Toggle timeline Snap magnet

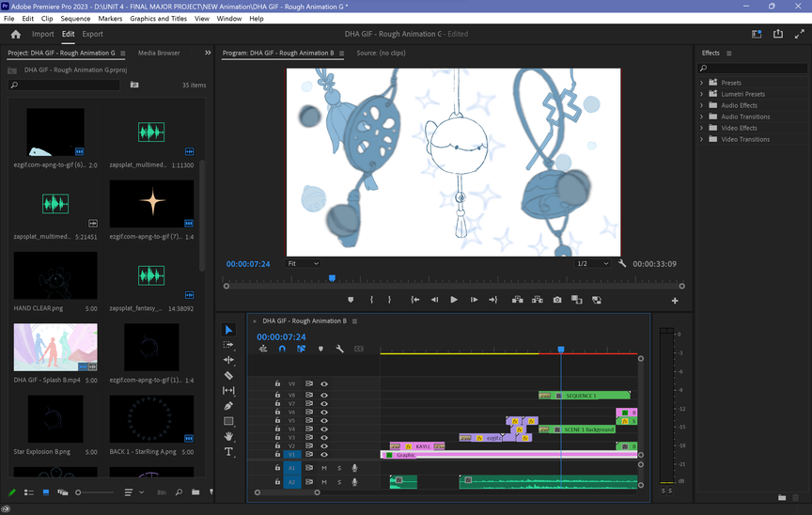pos(282,349)
